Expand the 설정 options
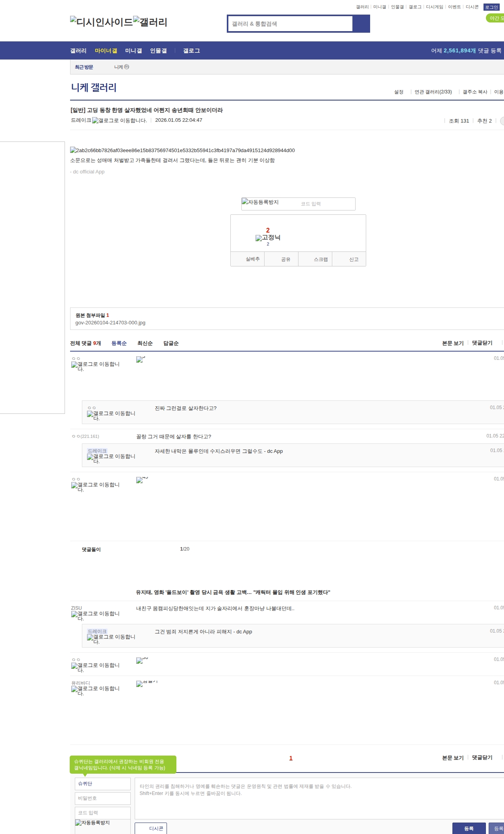 pyautogui.click(x=398, y=92)
